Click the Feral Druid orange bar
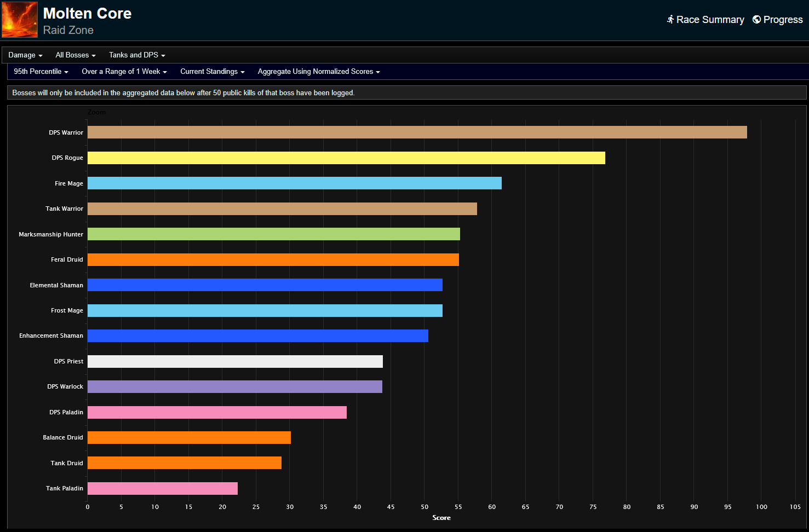 (273, 259)
